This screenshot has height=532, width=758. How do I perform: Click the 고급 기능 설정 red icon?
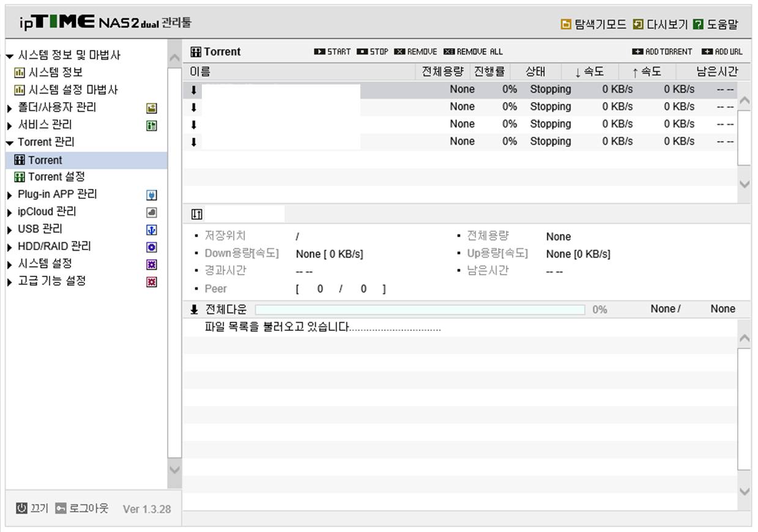tap(152, 282)
